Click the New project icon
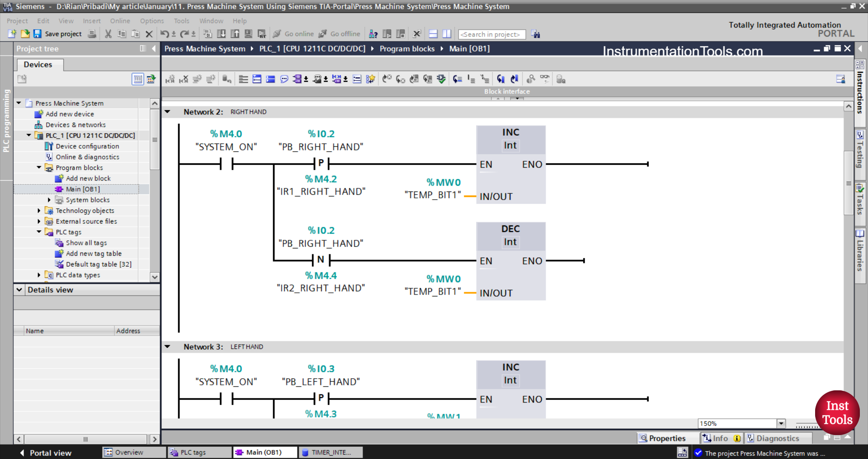The height and width of the screenshot is (459, 868). click(x=12, y=34)
